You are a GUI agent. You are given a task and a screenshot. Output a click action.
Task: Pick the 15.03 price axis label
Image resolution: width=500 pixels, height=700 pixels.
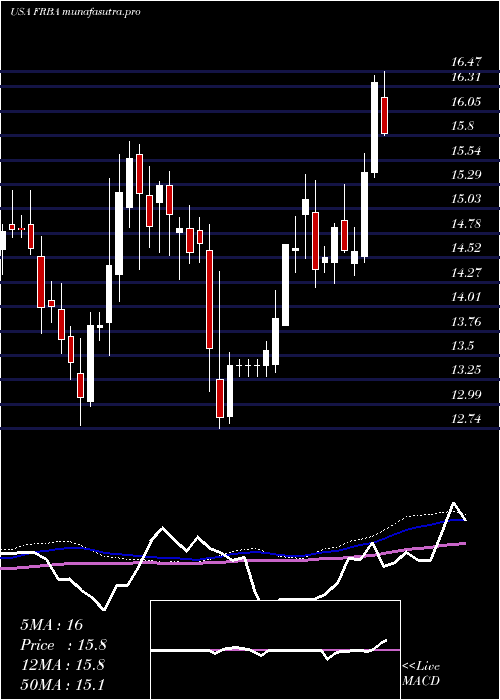coord(467,199)
